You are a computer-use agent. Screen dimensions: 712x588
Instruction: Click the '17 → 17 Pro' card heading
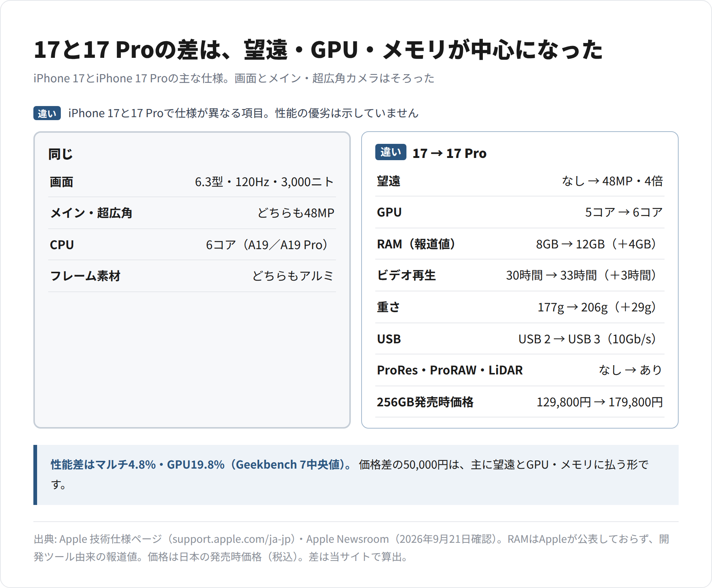449,153
